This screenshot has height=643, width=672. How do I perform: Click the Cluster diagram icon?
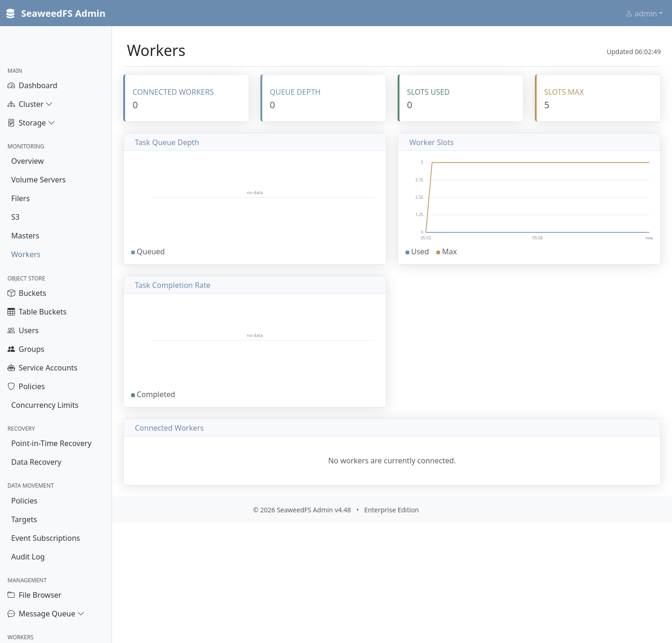(x=11, y=104)
